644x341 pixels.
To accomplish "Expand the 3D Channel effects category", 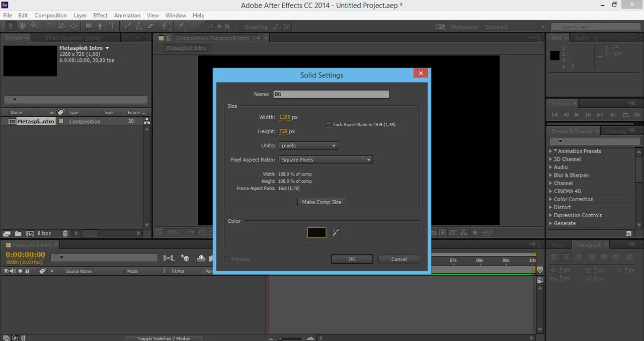I will [550, 159].
